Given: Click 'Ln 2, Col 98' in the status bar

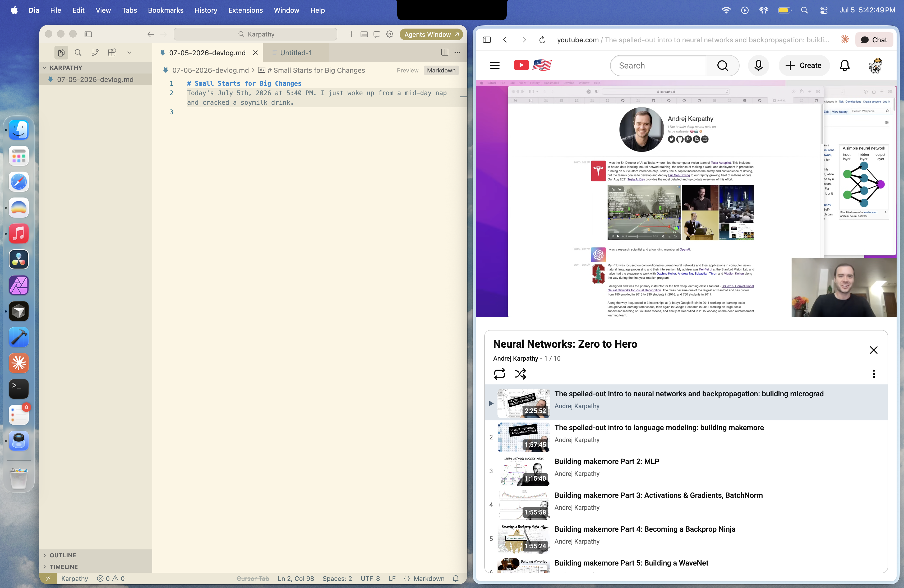Looking at the screenshot, I should 296,578.
